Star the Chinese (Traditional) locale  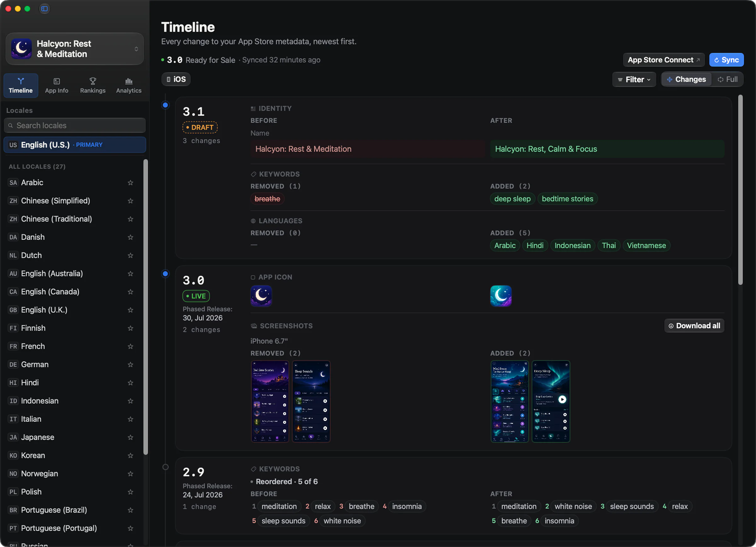click(130, 219)
